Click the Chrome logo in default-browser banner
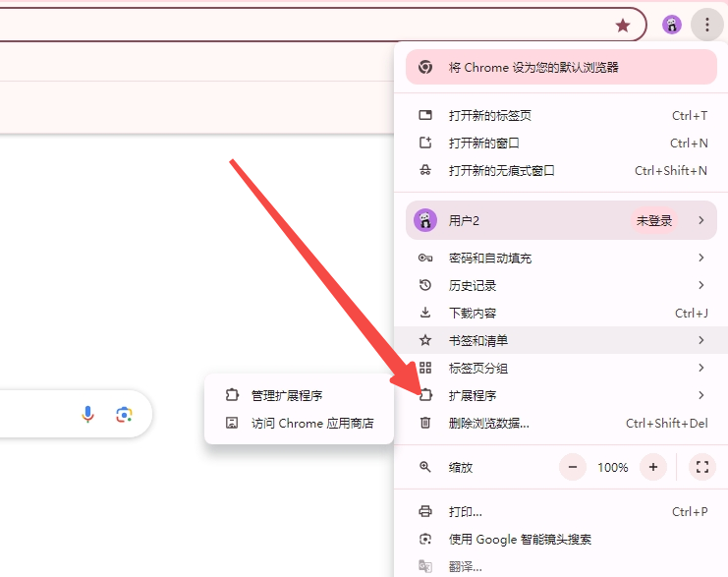 pyautogui.click(x=425, y=68)
